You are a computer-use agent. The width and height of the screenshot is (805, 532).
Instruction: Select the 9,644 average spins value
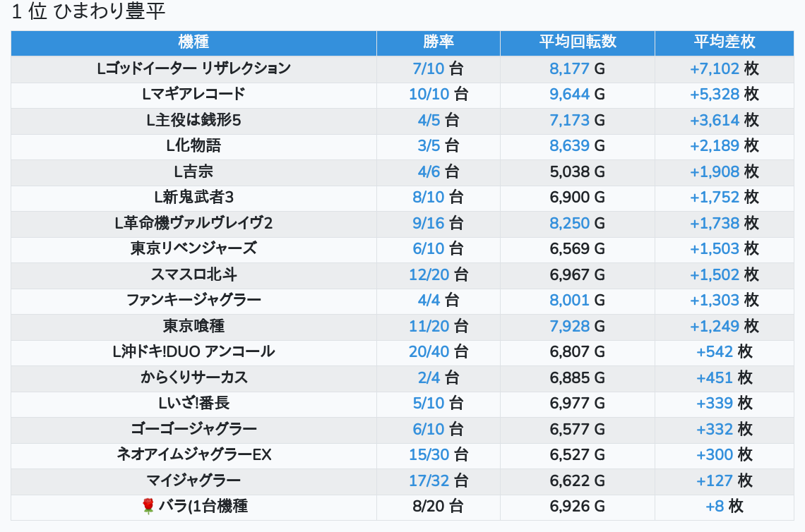pyautogui.click(x=569, y=94)
